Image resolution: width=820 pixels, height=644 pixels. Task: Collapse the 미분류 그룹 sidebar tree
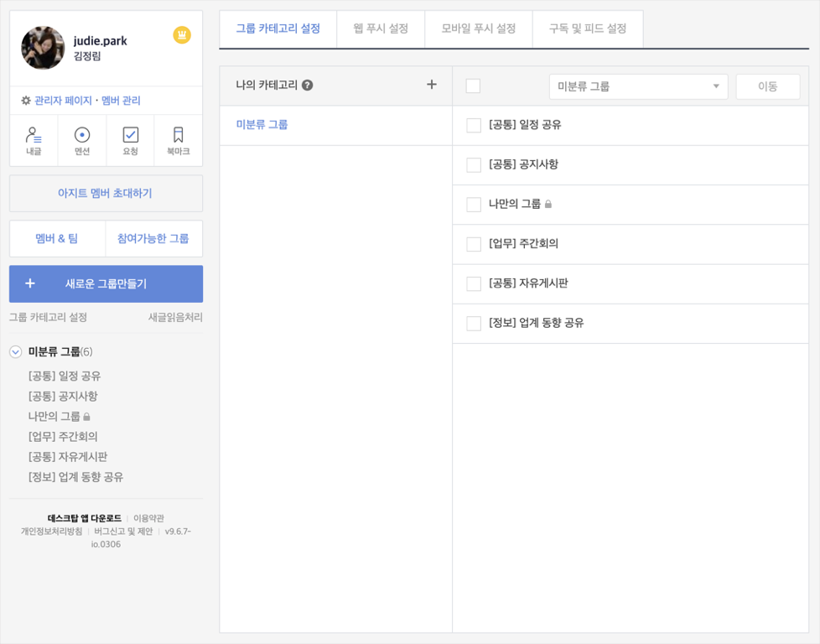click(x=16, y=352)
